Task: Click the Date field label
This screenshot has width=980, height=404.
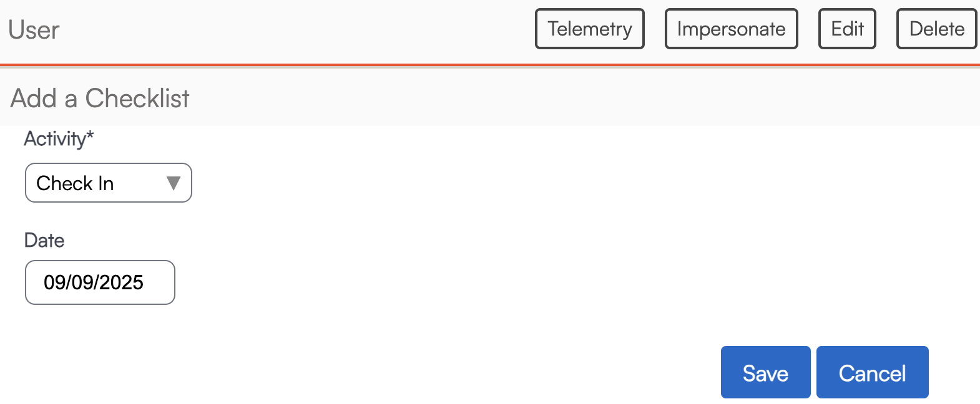Action: coord(44,240)
